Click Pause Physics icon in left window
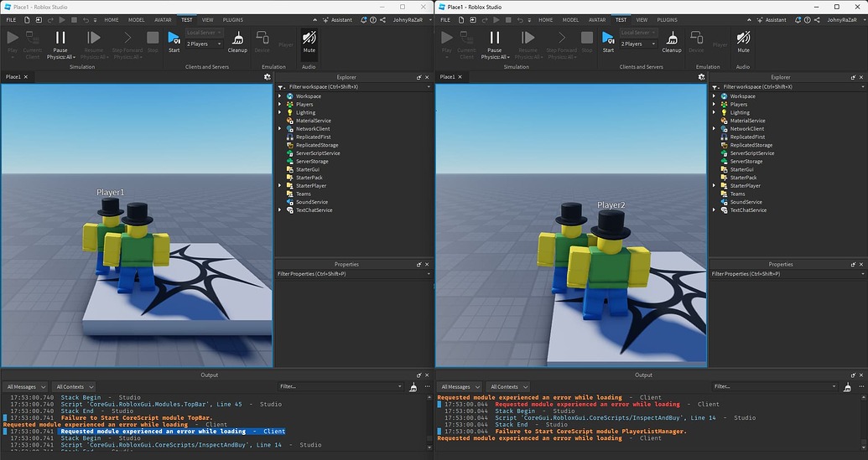The height and width of the screenshot is (460, 868). (x=60, y=38)
